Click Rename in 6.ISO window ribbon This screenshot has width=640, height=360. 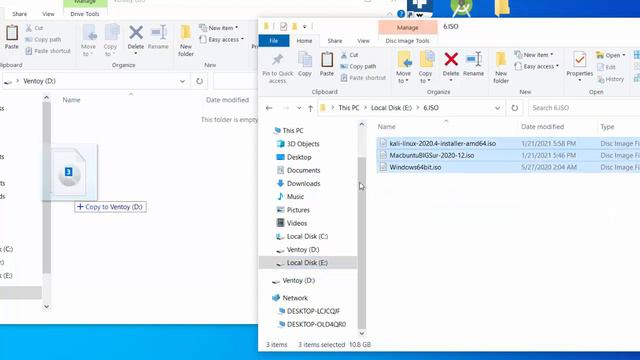coord(473,64)
